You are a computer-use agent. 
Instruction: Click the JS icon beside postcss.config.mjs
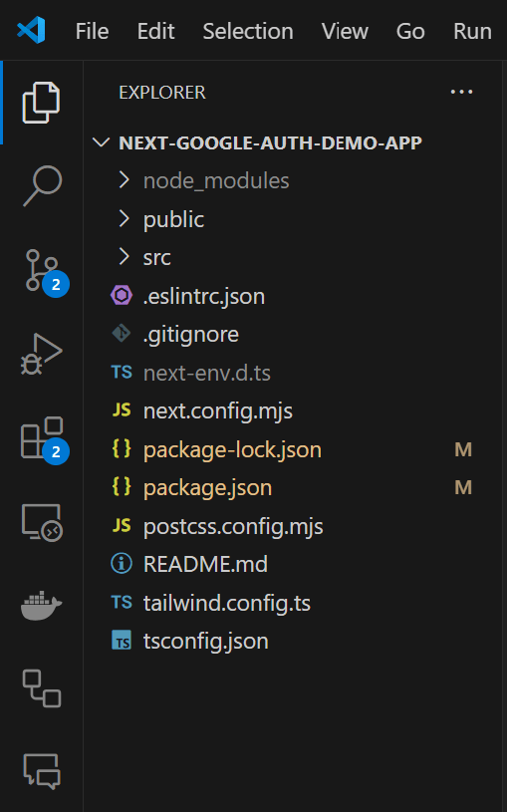[x=122, y=525]
